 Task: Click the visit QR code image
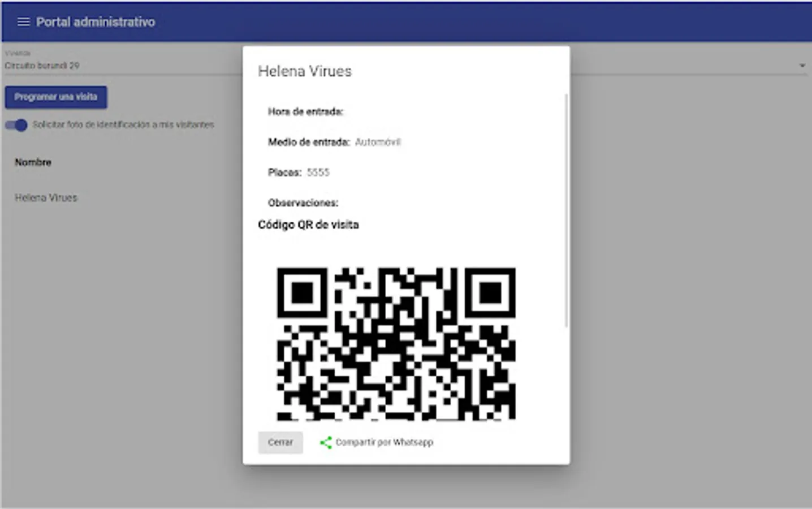tap(396, 343)
